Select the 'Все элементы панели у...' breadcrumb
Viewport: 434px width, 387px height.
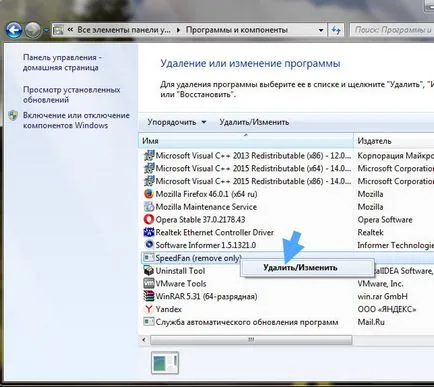124,30
